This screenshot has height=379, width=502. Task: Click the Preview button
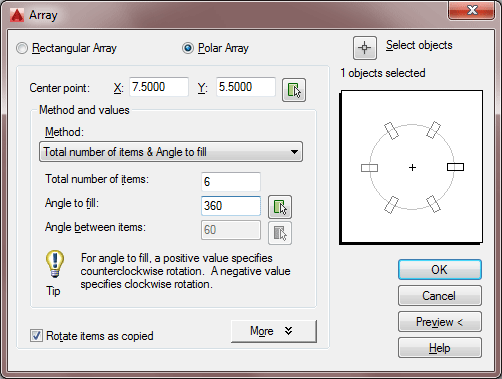(x=440, y=322)
